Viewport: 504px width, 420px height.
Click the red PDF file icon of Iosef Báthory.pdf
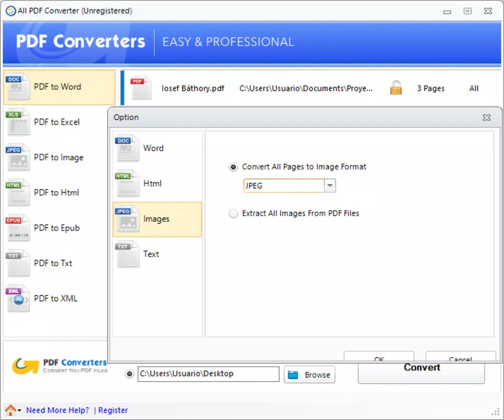pyautogui.click(x=141, y=88)
